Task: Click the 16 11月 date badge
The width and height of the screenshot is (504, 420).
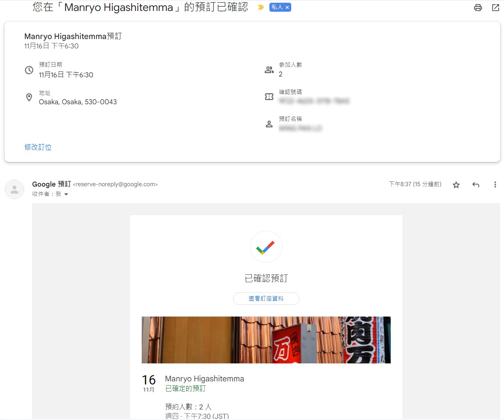Action: pyautogui.click(x=149, y=383)
